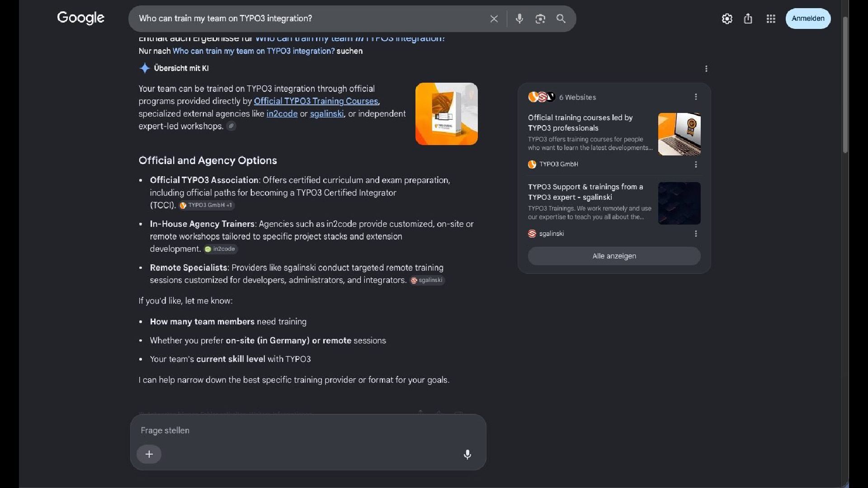Click the on-site (in Germany) or remote text
This screenshot has width=868, height=488.
[x=288, y=341]
